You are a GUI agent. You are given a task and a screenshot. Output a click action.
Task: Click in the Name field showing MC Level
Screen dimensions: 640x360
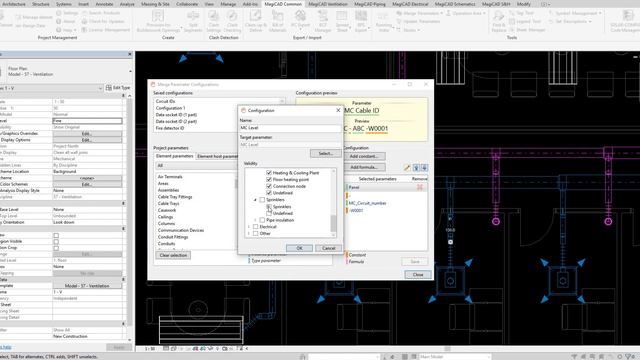tap(290, 128)
